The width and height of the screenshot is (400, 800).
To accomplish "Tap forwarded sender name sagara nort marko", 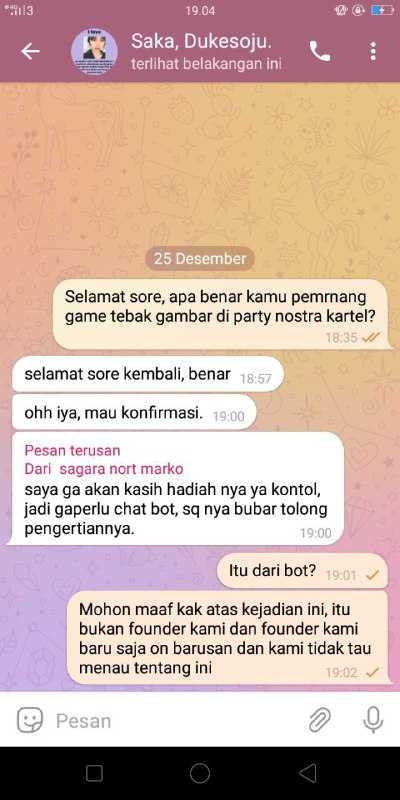I will coord(121,469).
